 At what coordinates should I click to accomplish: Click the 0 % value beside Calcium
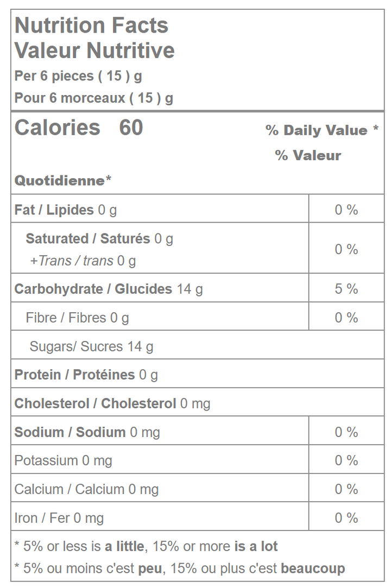pyautogui.click(x=346, y=489)
